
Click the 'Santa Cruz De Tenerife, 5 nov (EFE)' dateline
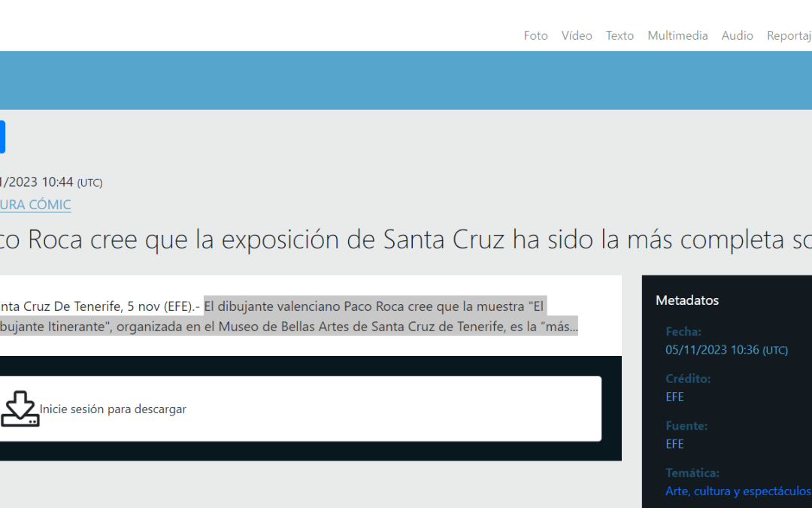pos(100,306)
